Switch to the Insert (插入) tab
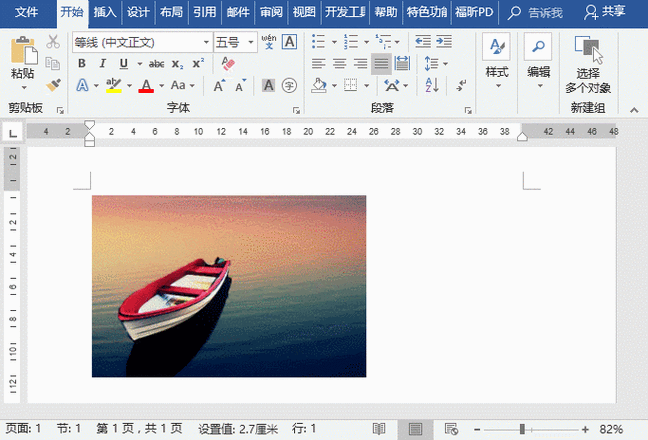The height and width of the screenshot is (440, 648). coord(104,13)
